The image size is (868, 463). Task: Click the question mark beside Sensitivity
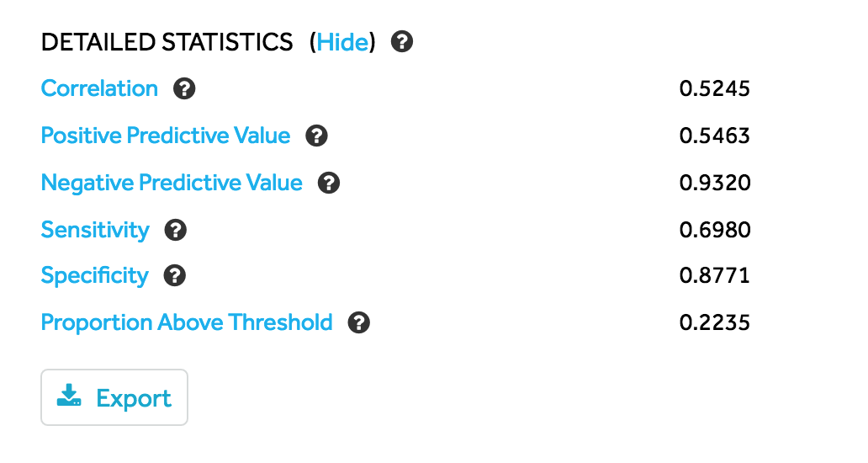coord(175,230)
